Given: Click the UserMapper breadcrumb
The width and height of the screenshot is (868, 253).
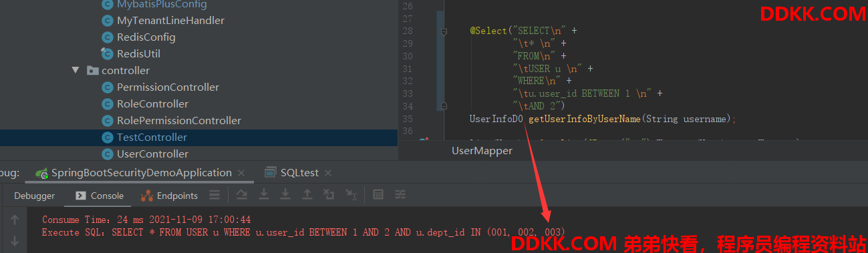Looking at the screenshot, I should click(482, 151).
